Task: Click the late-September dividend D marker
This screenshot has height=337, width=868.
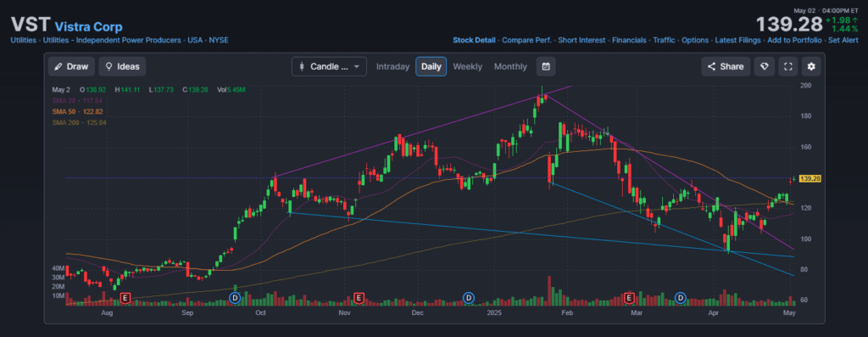Action: (235, 298)
